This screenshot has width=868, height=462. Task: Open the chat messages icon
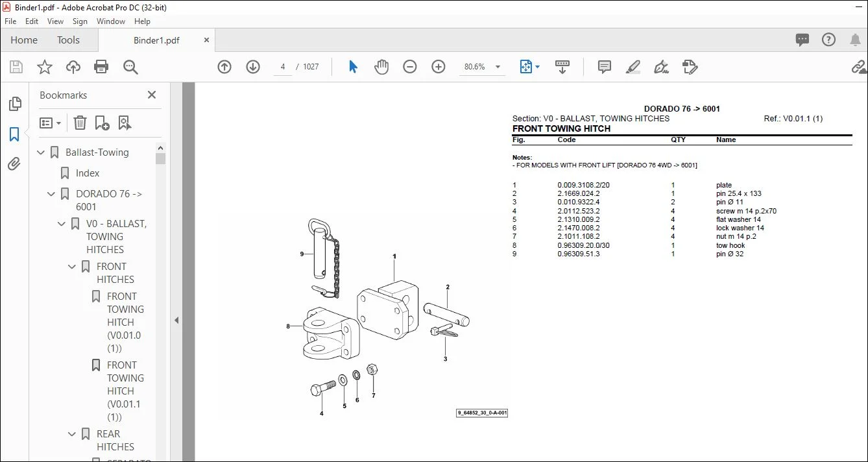802,40
